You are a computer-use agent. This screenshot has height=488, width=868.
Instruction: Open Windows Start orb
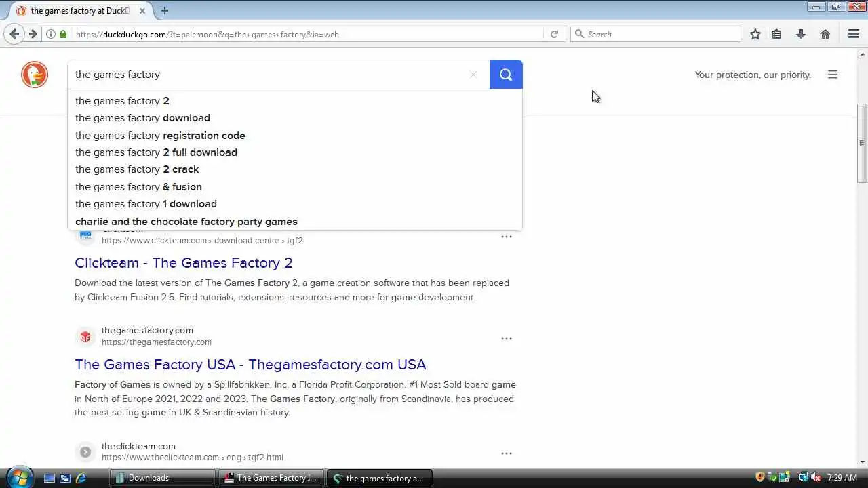click(x=18, y=477)
